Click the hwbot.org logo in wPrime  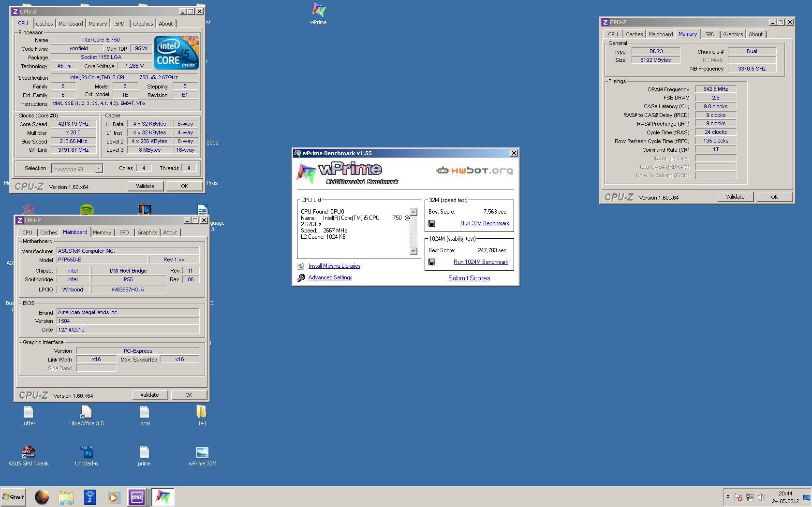click(474, 170)
